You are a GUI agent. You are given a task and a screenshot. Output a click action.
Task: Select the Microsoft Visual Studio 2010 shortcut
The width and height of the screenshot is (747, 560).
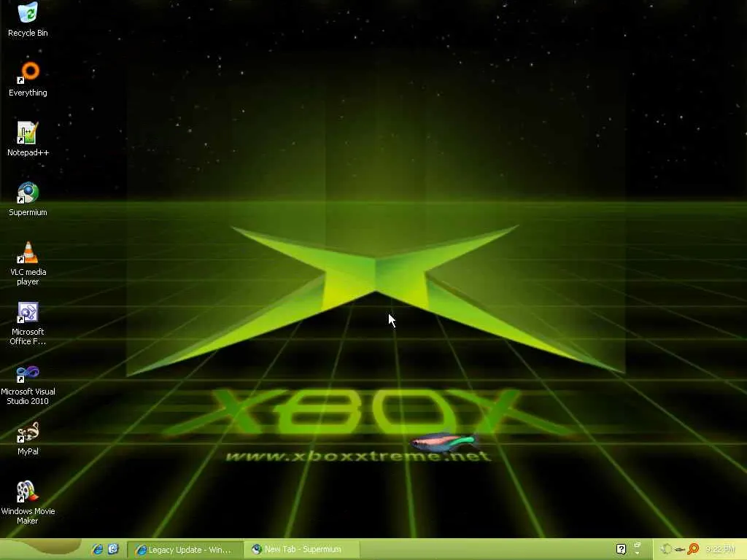tap(28, 384)
